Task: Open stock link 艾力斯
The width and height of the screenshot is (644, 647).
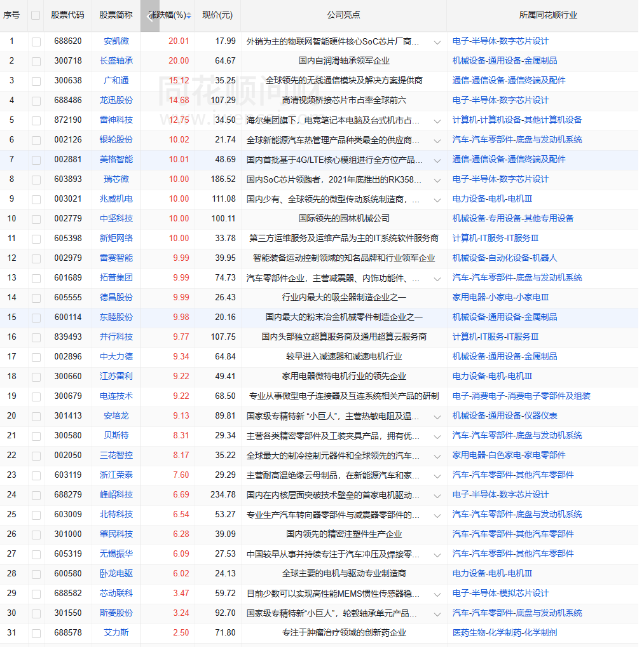Action: pos(116,633)
